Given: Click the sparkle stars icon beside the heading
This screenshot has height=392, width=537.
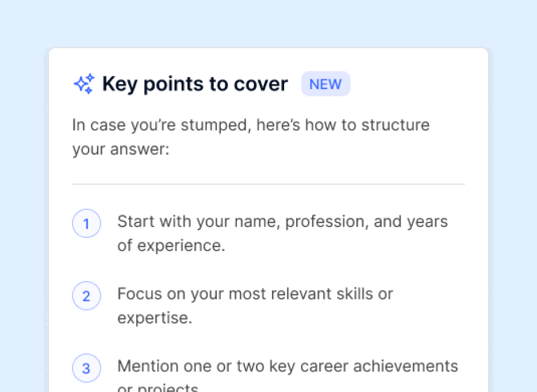Looking at the screenshot, I should (x=85, y=83).
